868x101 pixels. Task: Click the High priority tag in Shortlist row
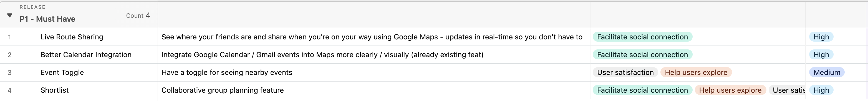[821, 90]
